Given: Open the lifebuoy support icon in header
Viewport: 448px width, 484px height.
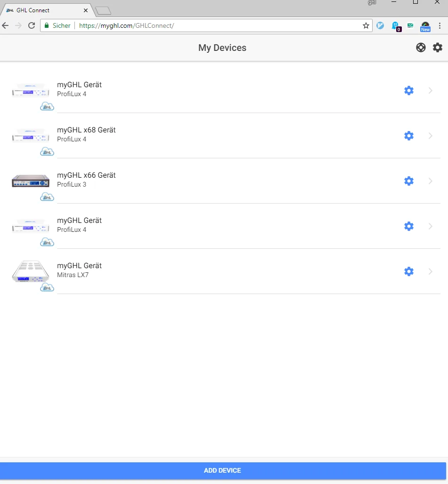Looking at the screenshot, I should click(x=421, y=48).
